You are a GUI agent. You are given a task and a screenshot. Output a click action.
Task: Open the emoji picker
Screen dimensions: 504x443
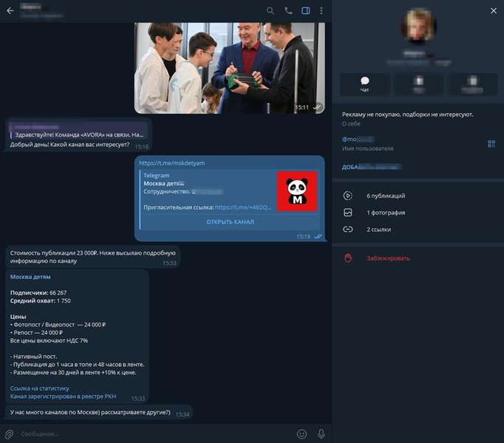302,434
